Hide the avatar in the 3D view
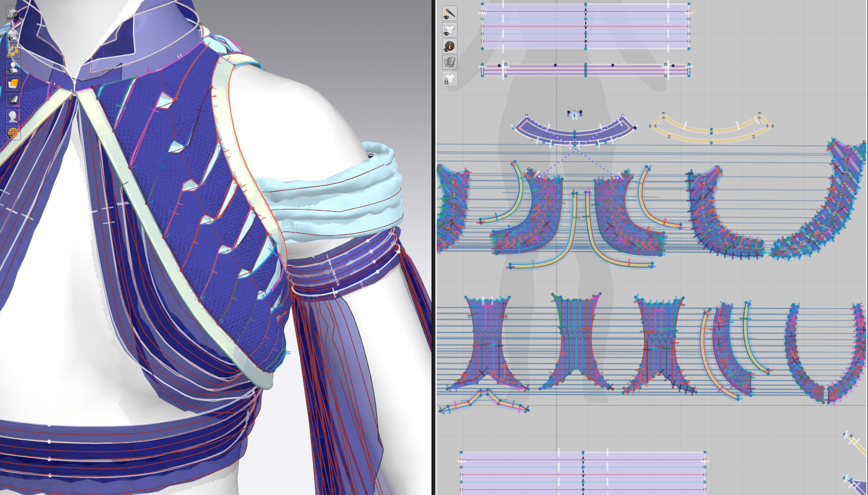Screen dimensions: 868x495 coord(12,68)
